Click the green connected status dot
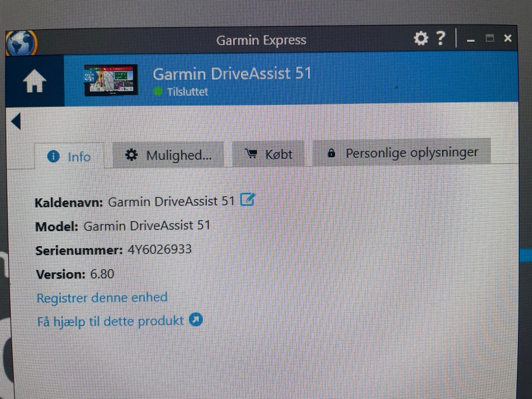Viewport: 532px width, 399px height. tap(158, 91)
